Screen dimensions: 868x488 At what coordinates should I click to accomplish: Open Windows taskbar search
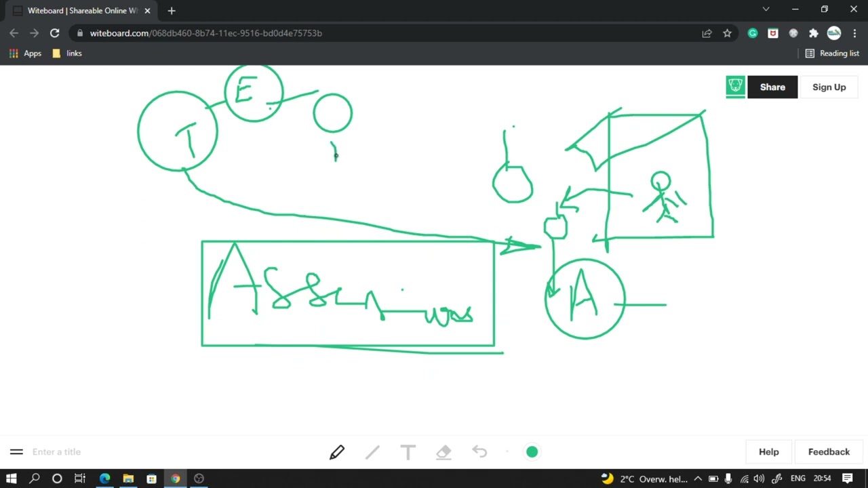tap(35, 479)
